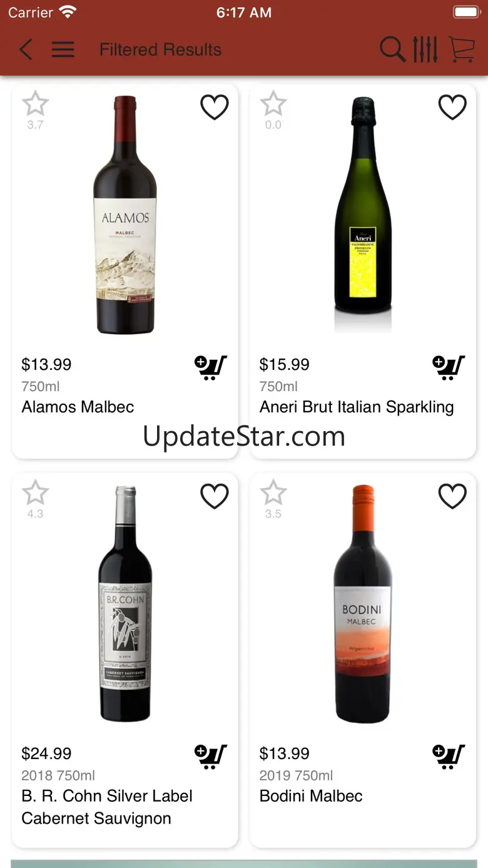The image size is (488, 868).
Task: Add Alamos Malbec to cart
Action: pyautogui.click(x=210, y=367)
